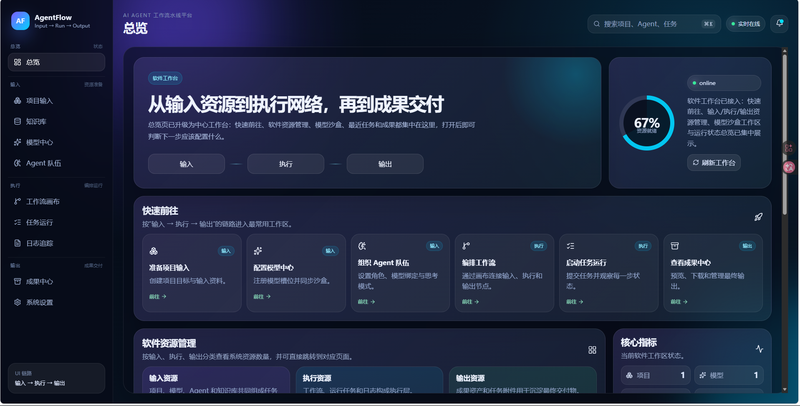Click the document icon beside 日志追踪 in the sidebar

(x=17, y=243)
